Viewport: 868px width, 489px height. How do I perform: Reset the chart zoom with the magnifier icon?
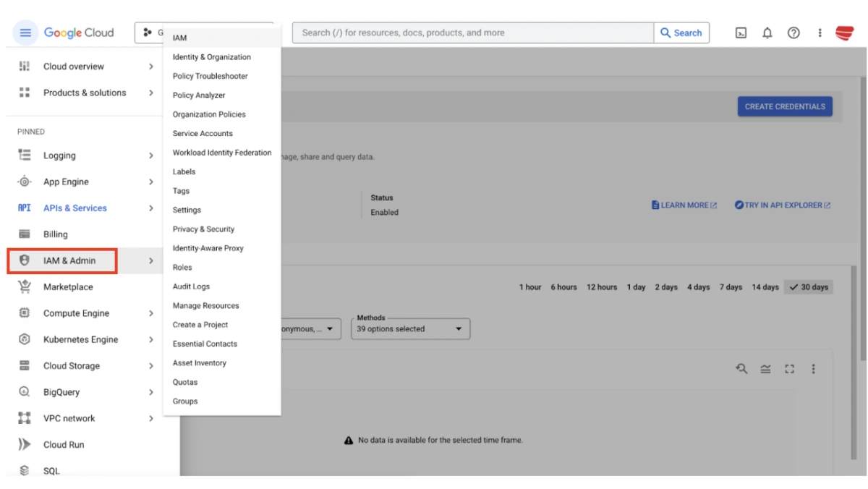[741, 368]
